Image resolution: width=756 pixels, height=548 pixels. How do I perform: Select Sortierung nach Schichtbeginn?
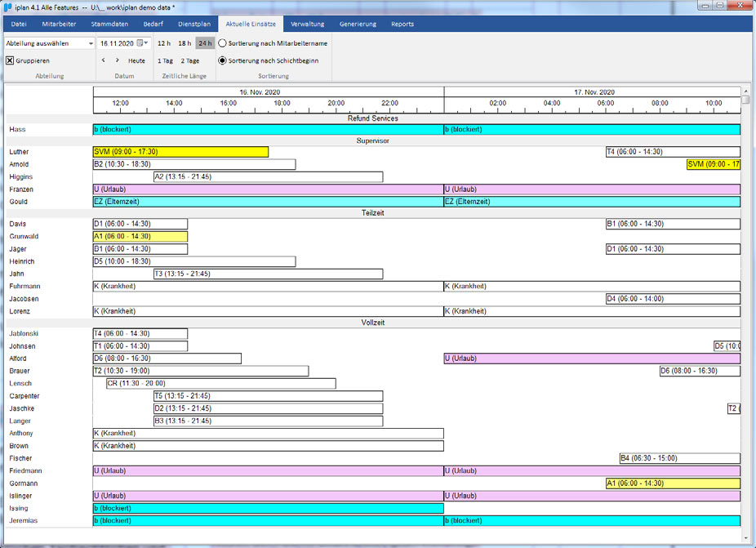tap(223, 60)
